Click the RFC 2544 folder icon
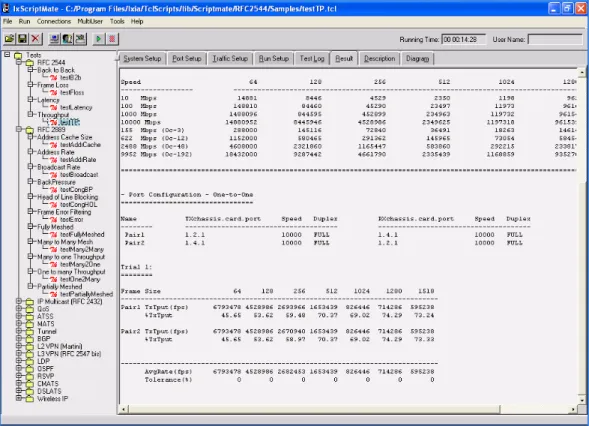Screen dimensions: 589x426 [x=30, y=63]
